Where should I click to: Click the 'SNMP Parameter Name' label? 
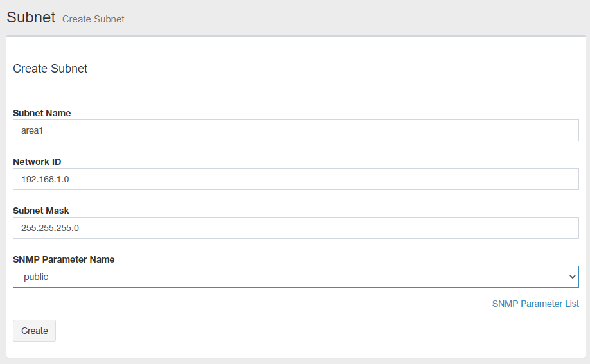[x=64, y=259]
